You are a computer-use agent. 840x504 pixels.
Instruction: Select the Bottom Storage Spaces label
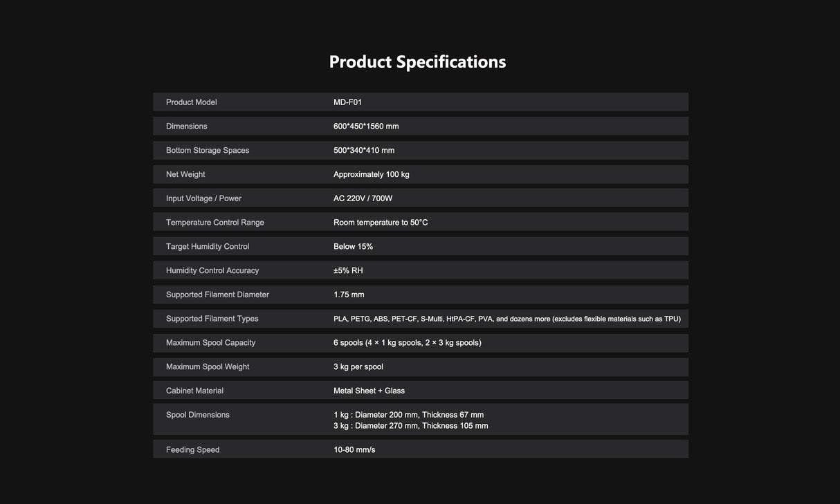[x=208, y=151]
